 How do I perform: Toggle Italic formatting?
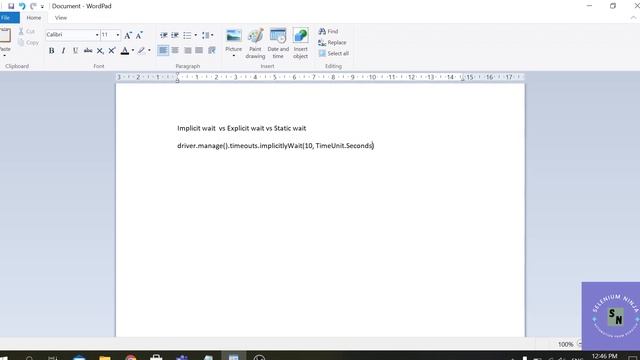point(63,51)
